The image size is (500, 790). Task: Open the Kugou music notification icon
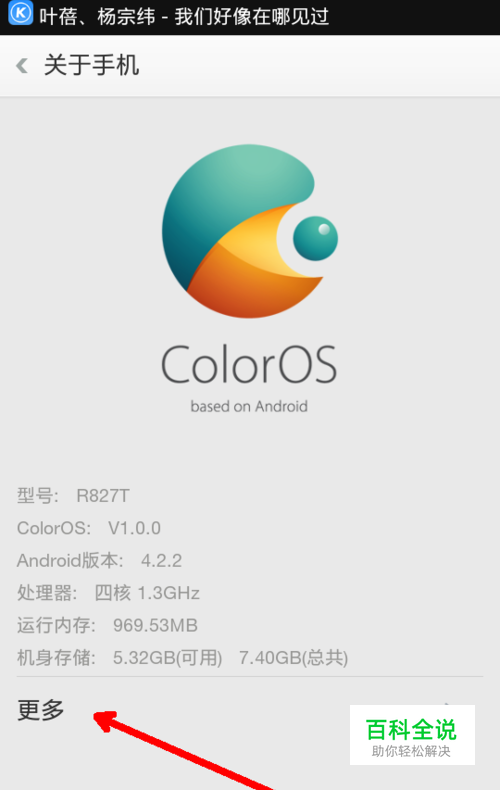coord(21,14)
